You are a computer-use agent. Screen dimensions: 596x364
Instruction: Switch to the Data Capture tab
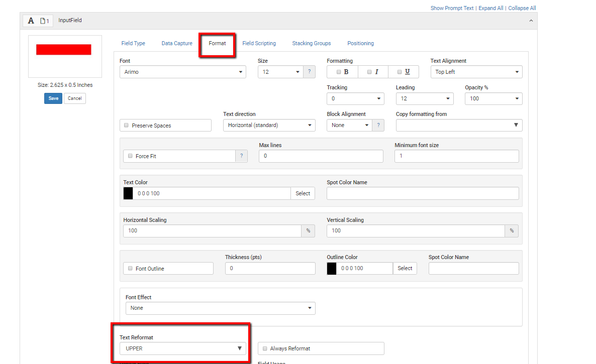pos(177,43)
